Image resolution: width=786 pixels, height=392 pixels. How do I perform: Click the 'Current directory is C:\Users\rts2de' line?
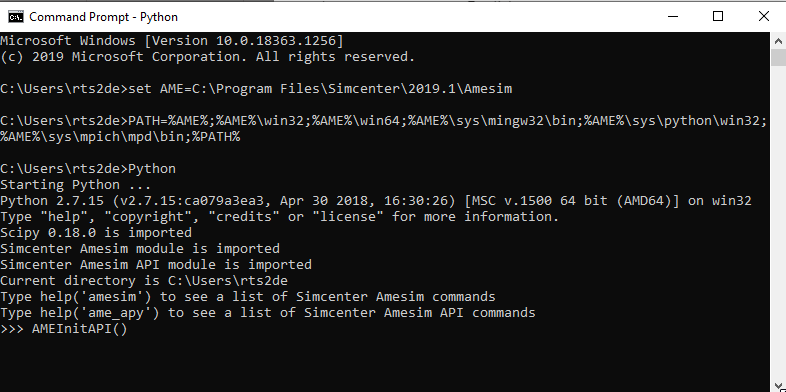[x=144, y=281]
